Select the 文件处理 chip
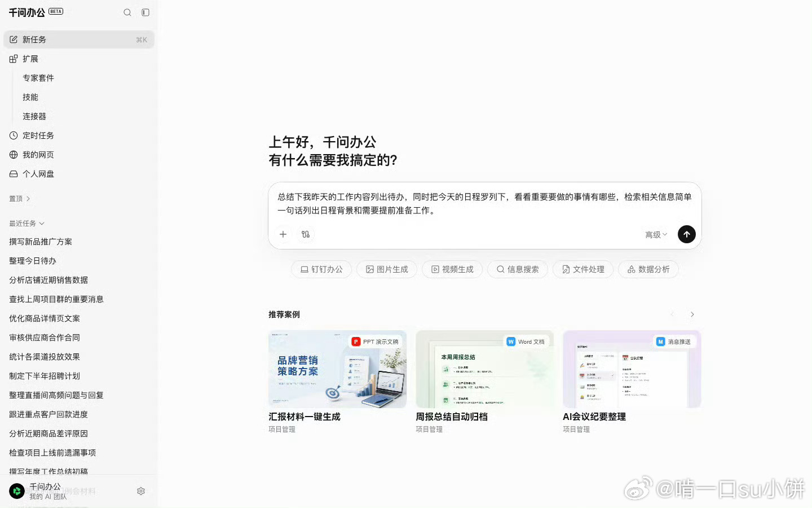 583,269
